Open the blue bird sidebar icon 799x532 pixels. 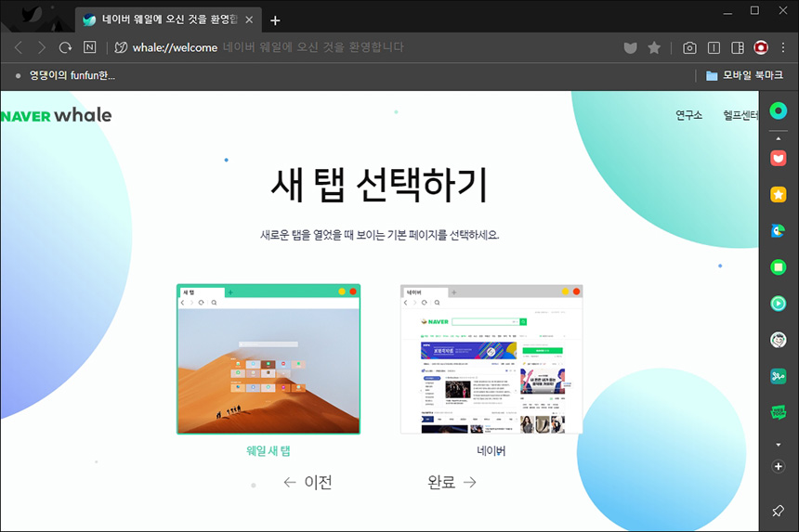pyautogui.click(x=779, y=230)
